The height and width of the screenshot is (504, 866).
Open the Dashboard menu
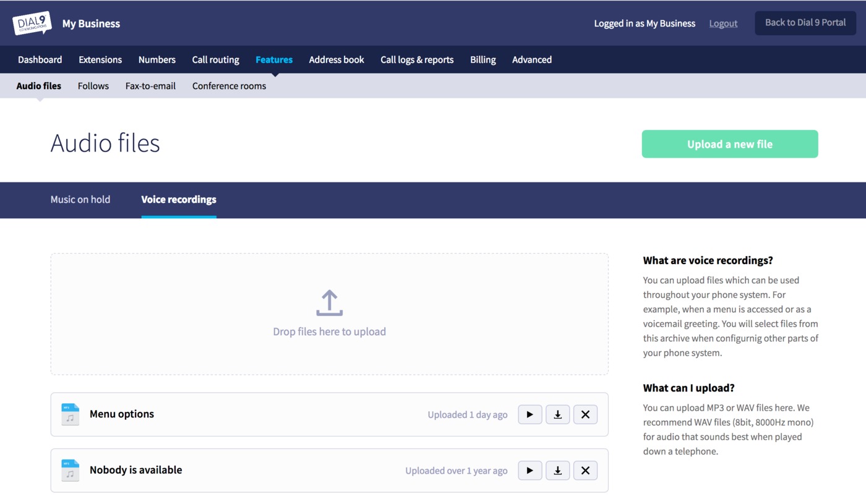tap(40, 59)
